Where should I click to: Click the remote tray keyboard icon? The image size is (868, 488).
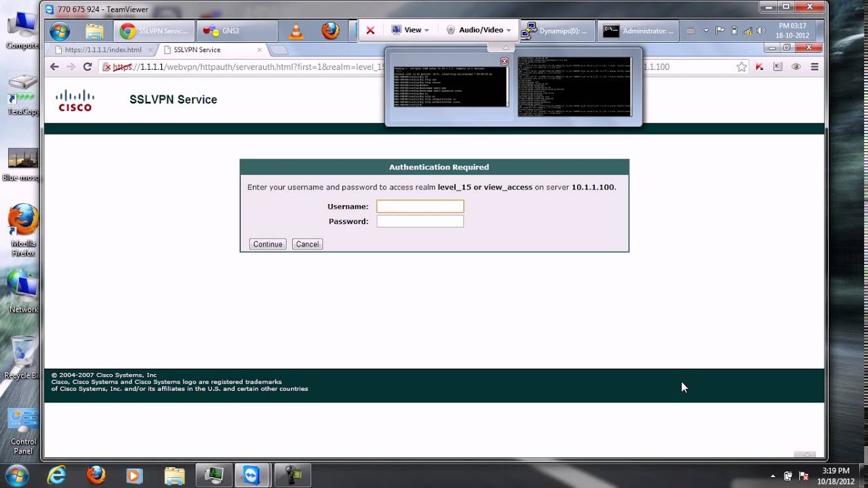tap(690, 31)
